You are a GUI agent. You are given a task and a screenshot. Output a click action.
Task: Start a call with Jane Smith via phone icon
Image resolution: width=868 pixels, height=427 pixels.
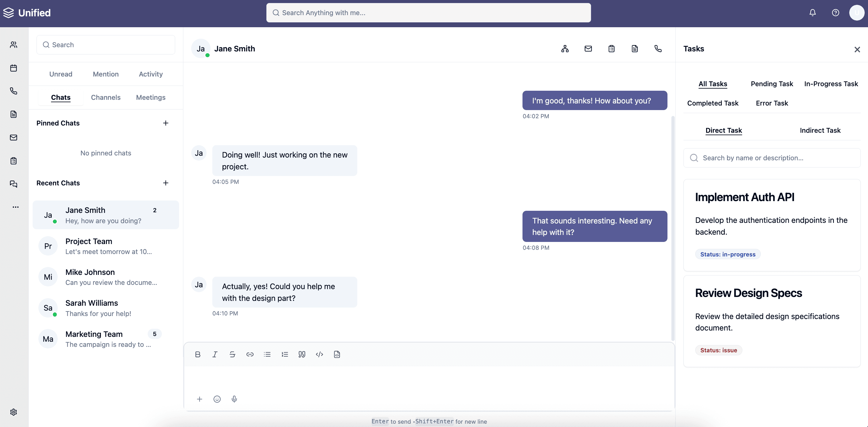pyautogui.click(x=658, y=49)
